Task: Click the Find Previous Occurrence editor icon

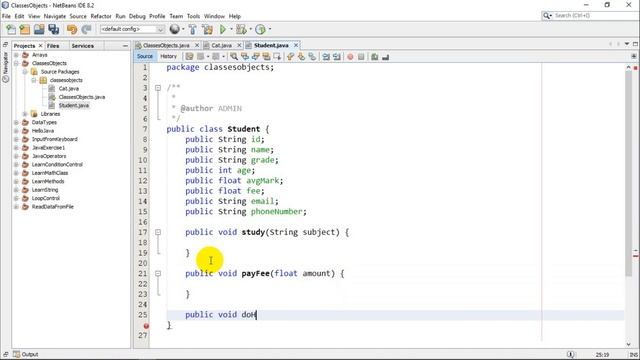Action: 244,57
